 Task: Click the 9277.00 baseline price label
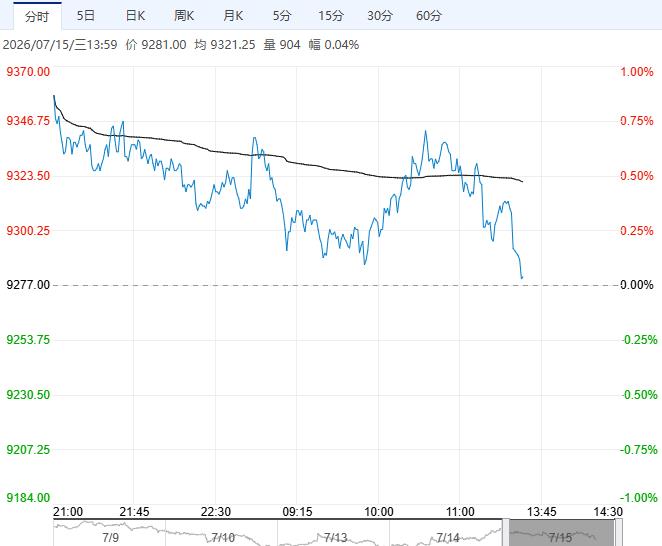(28, 285)
